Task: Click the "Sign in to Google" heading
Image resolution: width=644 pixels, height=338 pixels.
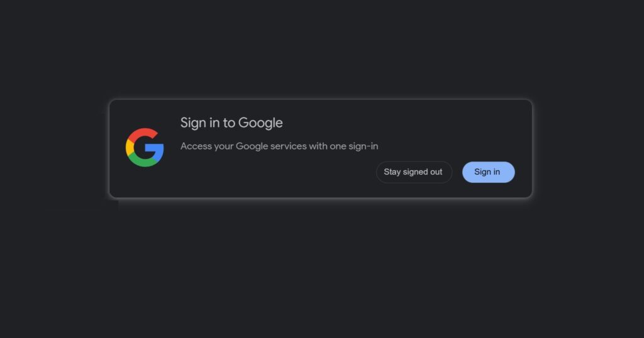Action: pyautogui.click(x=231, y=123)
